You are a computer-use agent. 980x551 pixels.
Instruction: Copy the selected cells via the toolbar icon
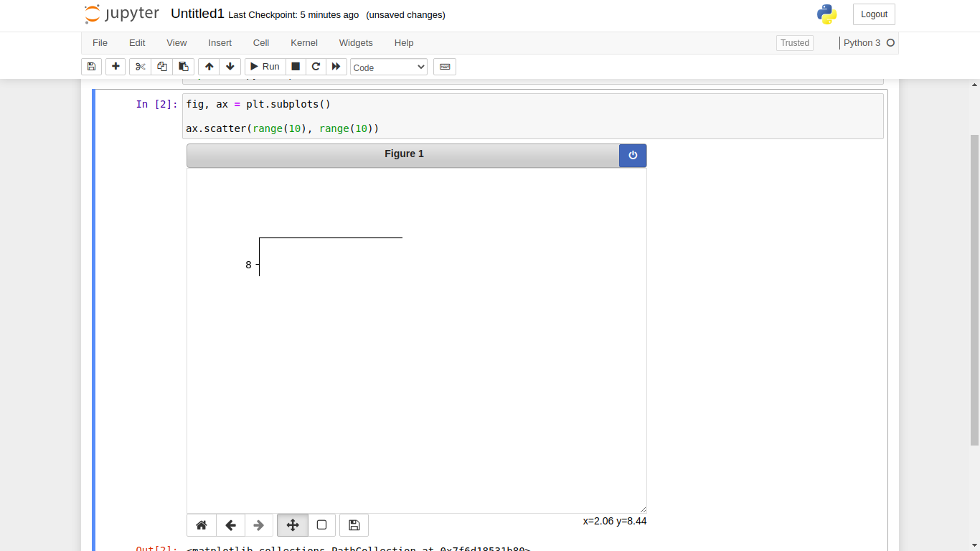[162, 67]
